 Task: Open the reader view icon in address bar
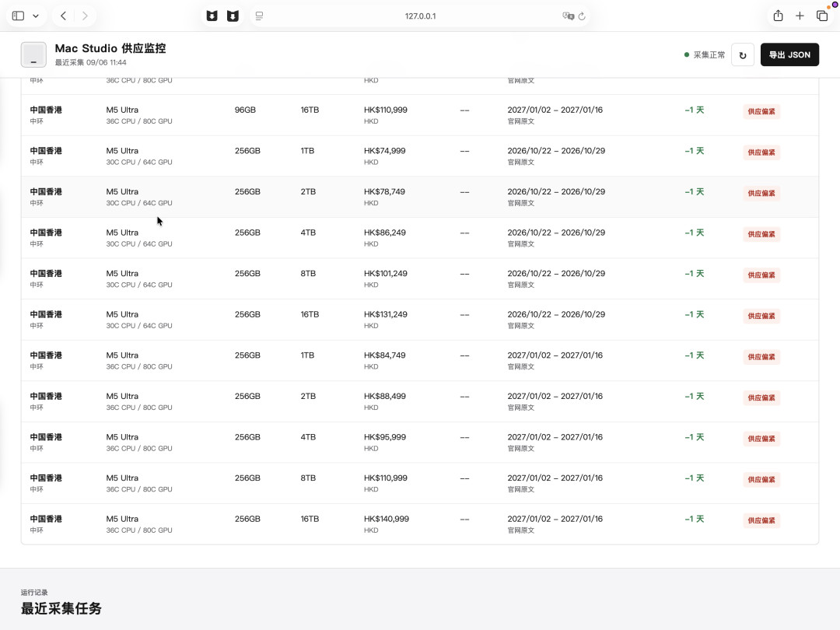click(259, 16)
